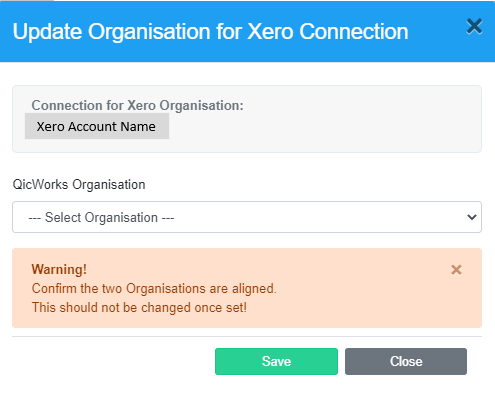Open the Select Organisation dropdown
The width and height of the screenshot is (495, 405).
coord(247,217)
